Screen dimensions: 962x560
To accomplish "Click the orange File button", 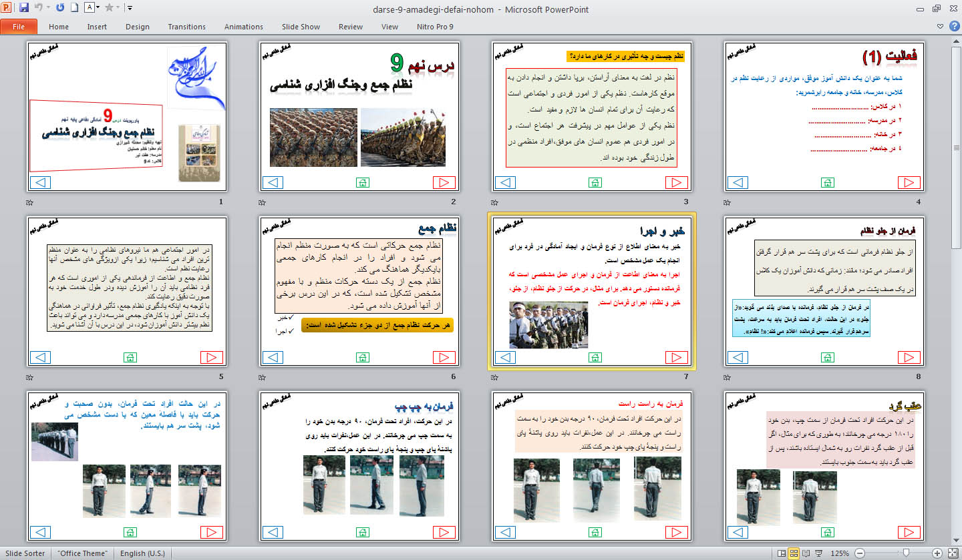I will coord(19,27).
